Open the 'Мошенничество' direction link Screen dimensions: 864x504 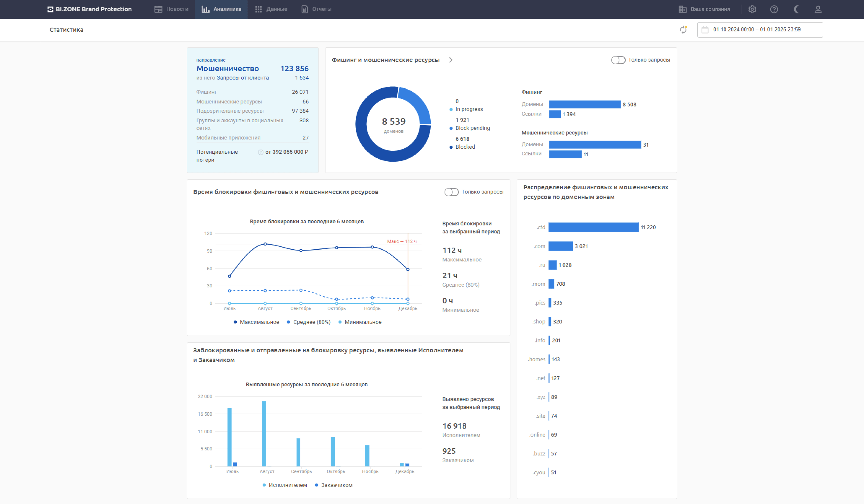(227, 69)
